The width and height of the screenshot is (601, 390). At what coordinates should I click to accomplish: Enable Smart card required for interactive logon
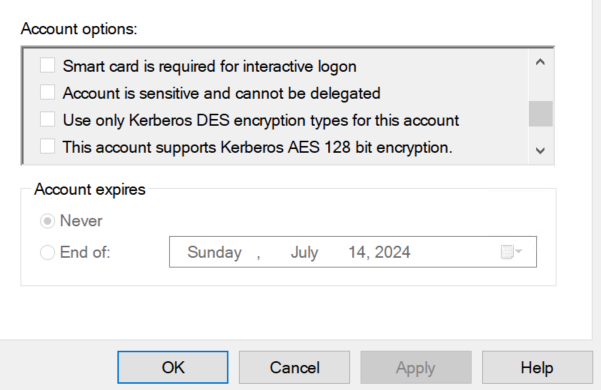tap(48, 66)
